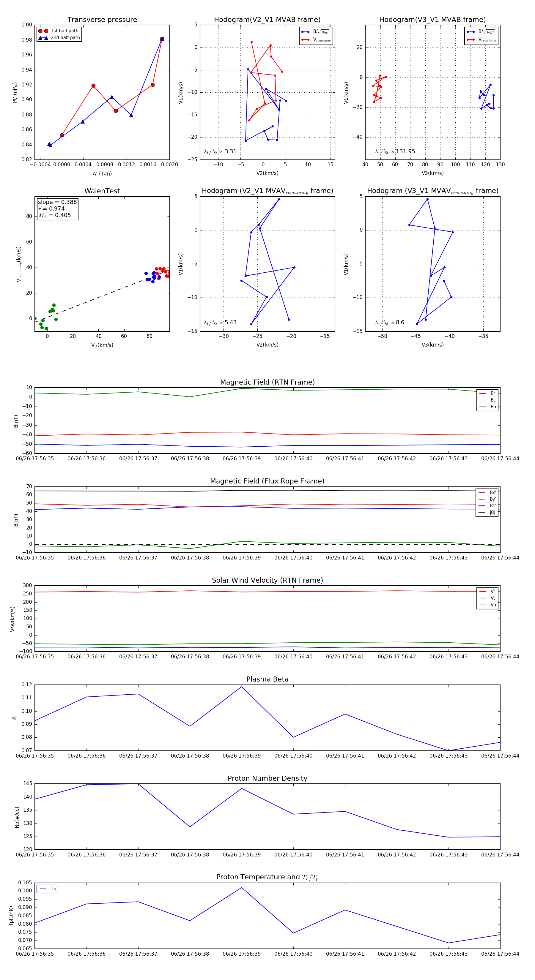
Task: Click the "Transverse pressure" plot title
Action: pyautogui.click(x=102, y=20)
